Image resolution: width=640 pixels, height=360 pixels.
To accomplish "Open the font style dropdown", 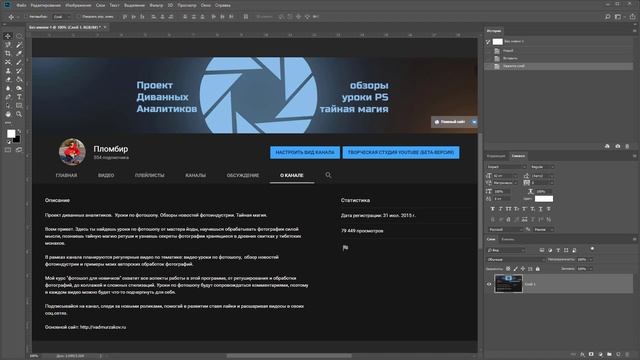I will (542, 167).
